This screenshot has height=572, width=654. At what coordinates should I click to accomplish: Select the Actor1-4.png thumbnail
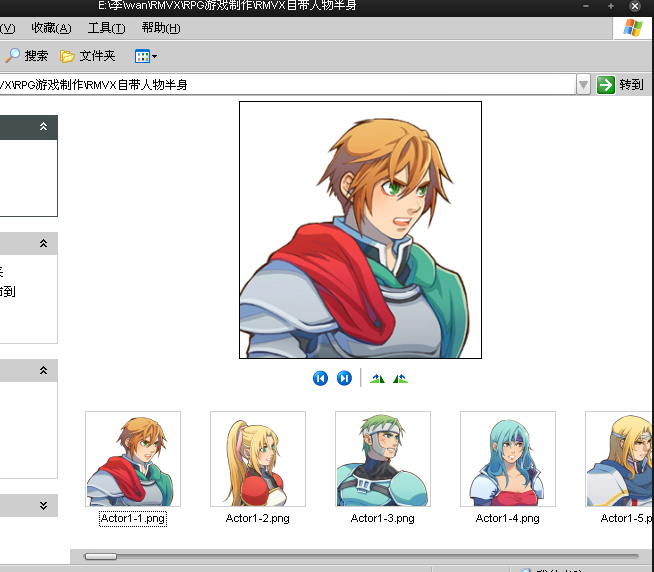508,459
